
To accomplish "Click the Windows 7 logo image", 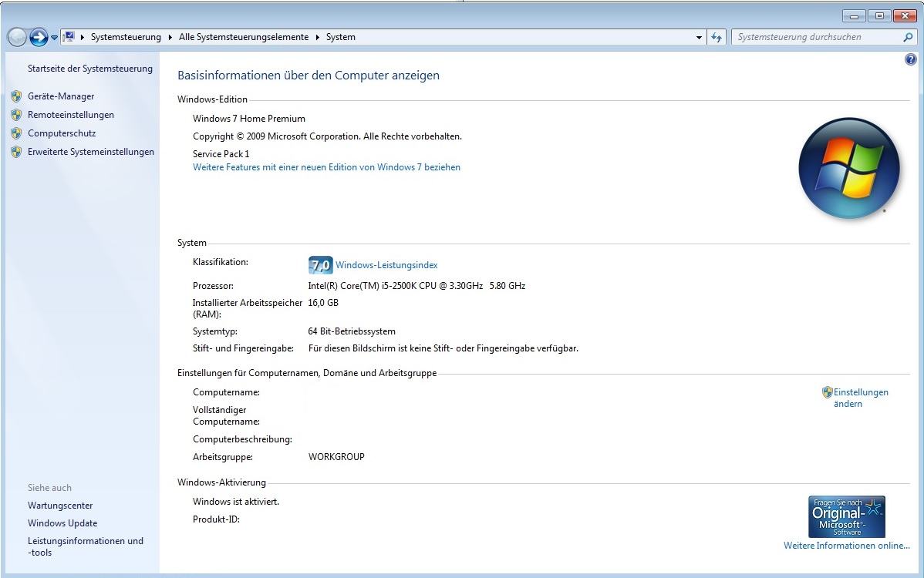I will (x=849, y=168).
